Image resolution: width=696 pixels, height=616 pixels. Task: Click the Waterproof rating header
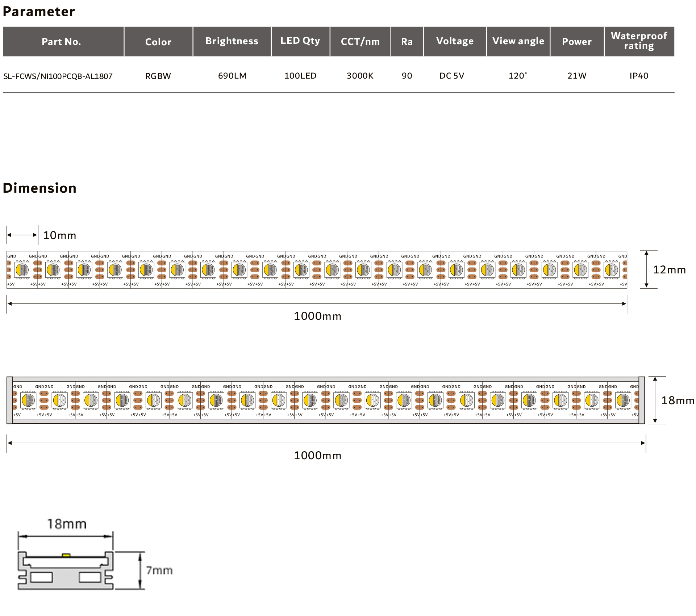click(639, 41)
